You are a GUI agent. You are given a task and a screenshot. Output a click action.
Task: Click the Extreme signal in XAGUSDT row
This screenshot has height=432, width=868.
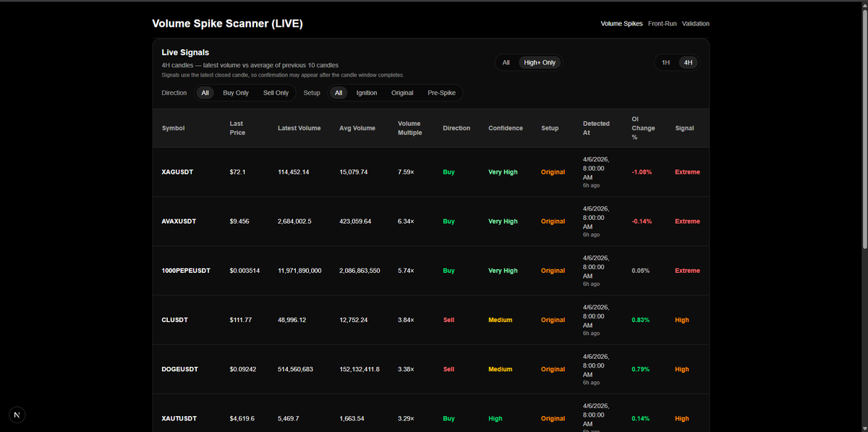click(x=687, y=172)
